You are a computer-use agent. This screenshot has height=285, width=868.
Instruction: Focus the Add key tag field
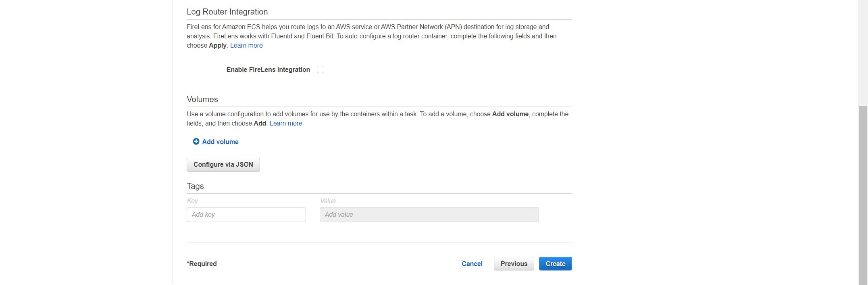point(246,215)
